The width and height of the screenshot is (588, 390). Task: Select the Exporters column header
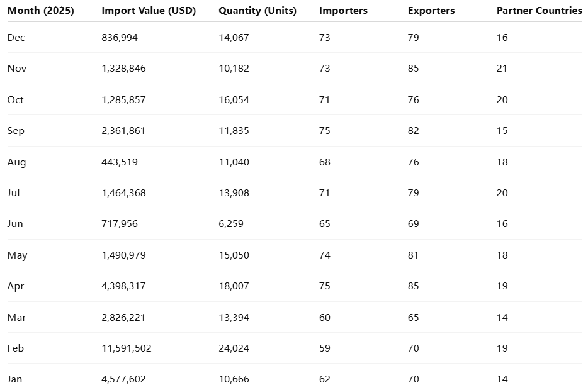click(431, 11)
